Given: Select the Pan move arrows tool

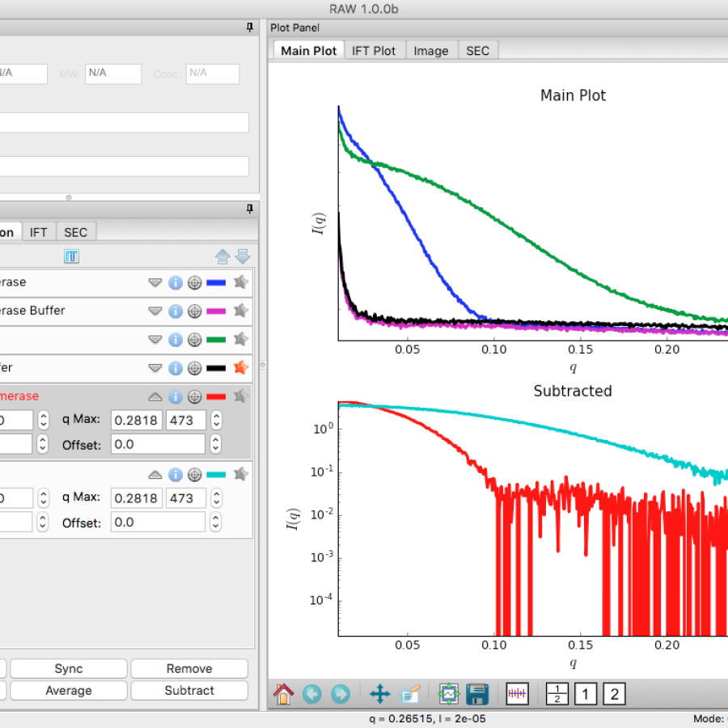Looking at the screenshot, I should (380, 695).
